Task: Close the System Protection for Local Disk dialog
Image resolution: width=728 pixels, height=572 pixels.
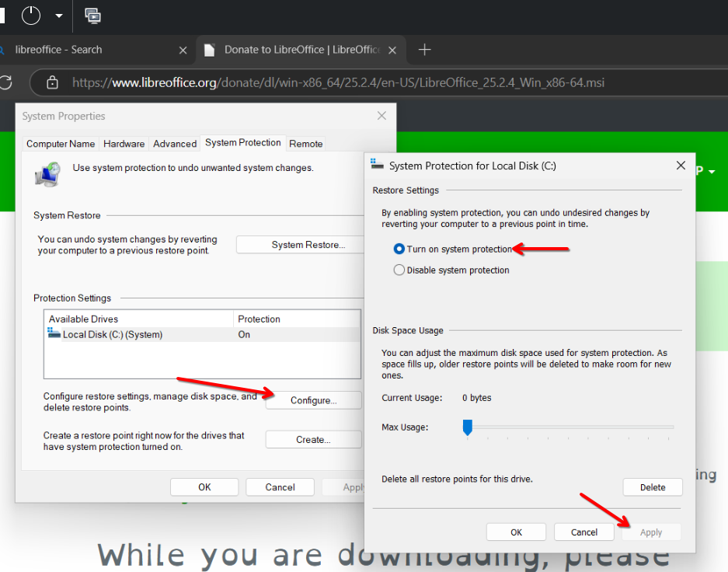Action: coord(681,166)
